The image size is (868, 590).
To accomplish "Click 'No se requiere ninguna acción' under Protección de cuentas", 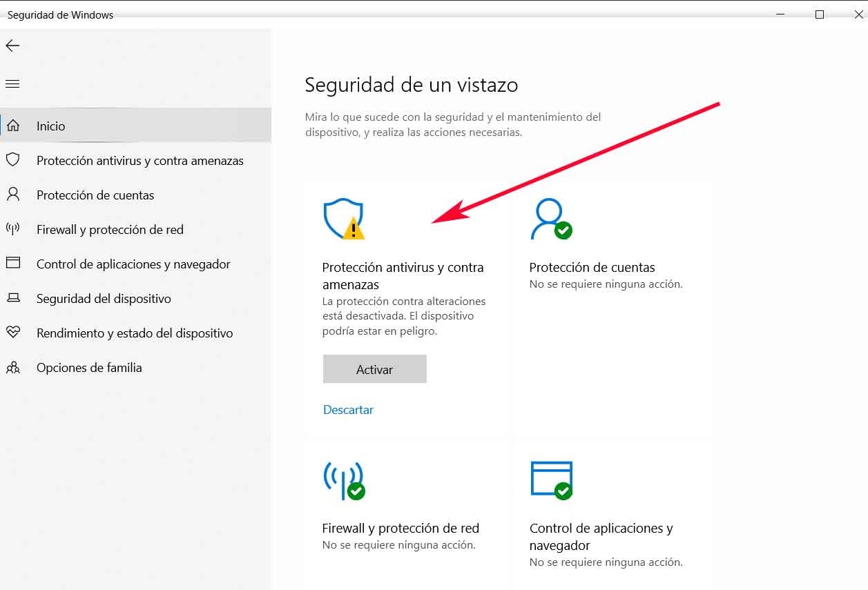I will tap(606, 284).
